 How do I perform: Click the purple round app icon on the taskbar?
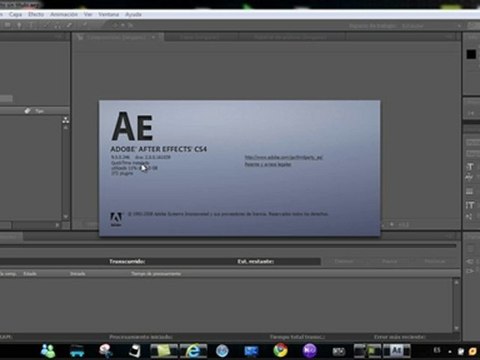tap(309, 351)
